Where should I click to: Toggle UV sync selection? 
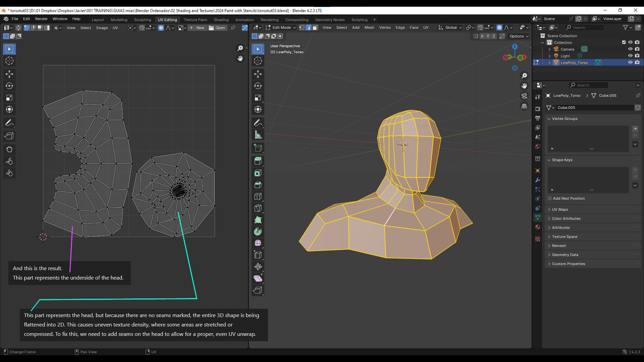click(18, 28)
